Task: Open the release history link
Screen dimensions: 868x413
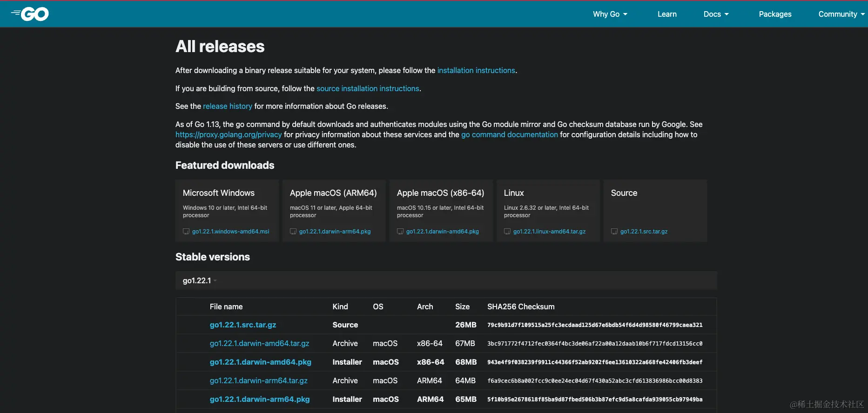Action: 228,106
